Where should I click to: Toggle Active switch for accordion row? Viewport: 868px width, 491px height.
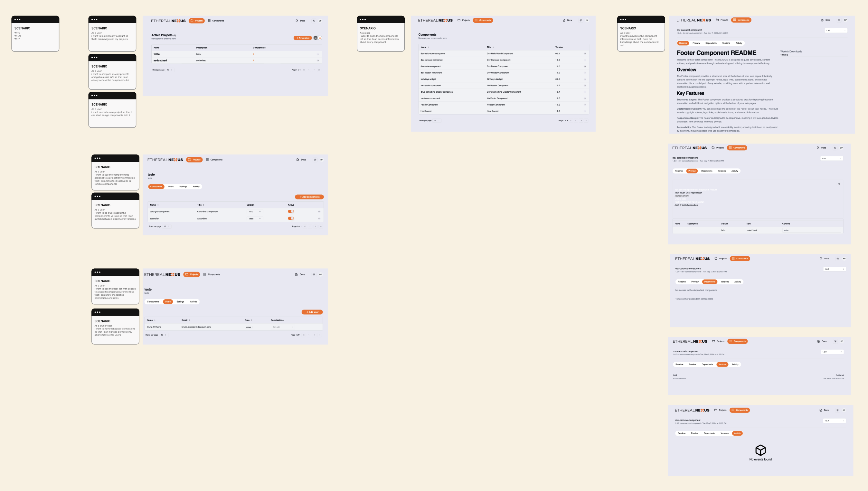point(291,218)
